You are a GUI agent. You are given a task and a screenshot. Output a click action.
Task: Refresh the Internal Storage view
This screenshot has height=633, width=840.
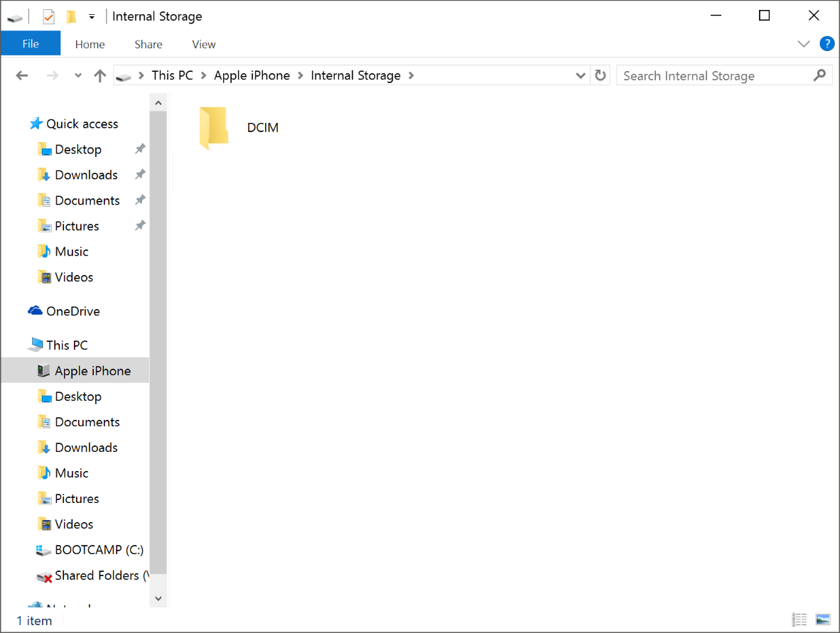pyautogui.click(x=601, y=76)
